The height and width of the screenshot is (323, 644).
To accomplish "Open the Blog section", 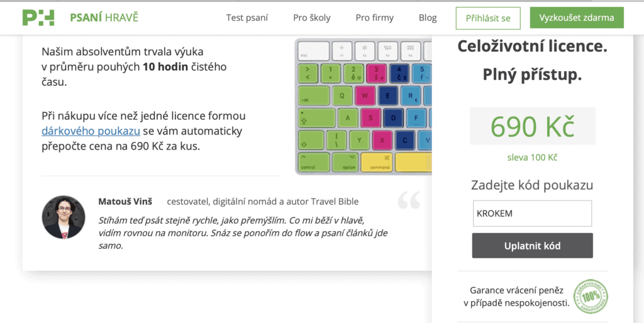I will click(428, 18).
